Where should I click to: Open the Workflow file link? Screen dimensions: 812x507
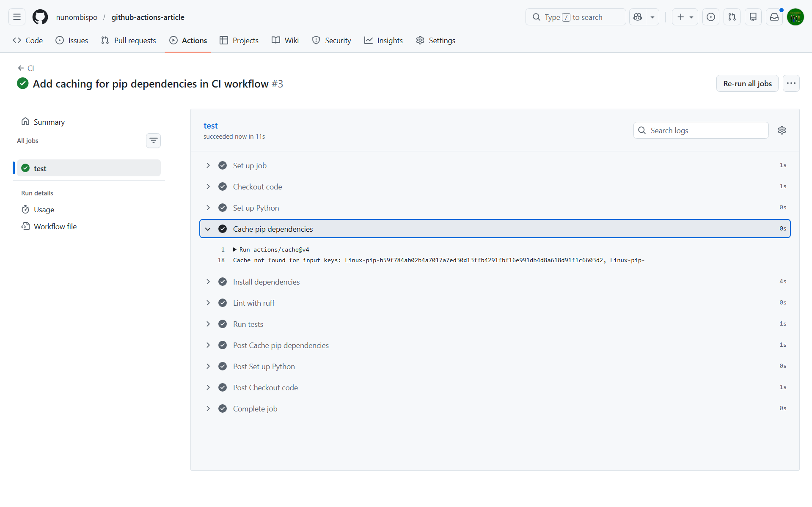click(55, 226)
